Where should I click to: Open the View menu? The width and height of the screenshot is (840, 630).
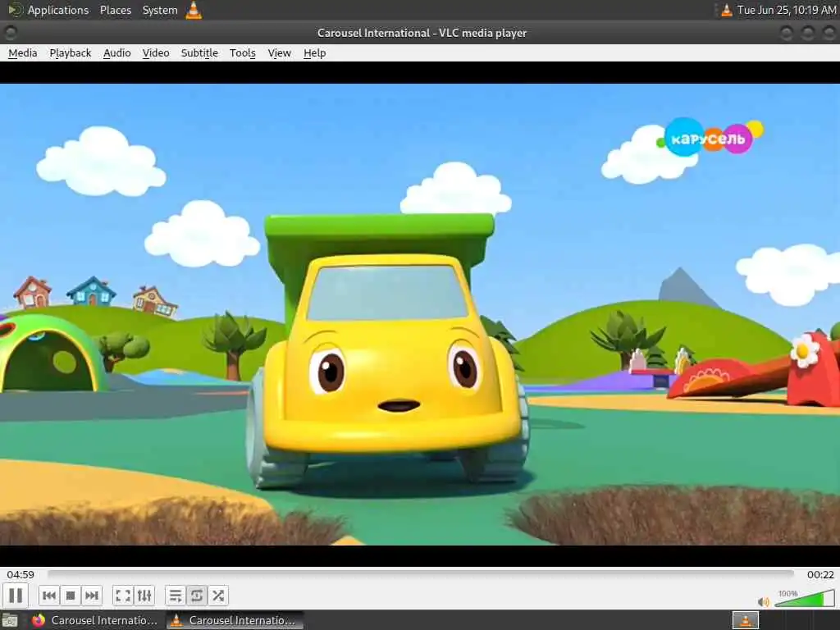pos(279,53)
